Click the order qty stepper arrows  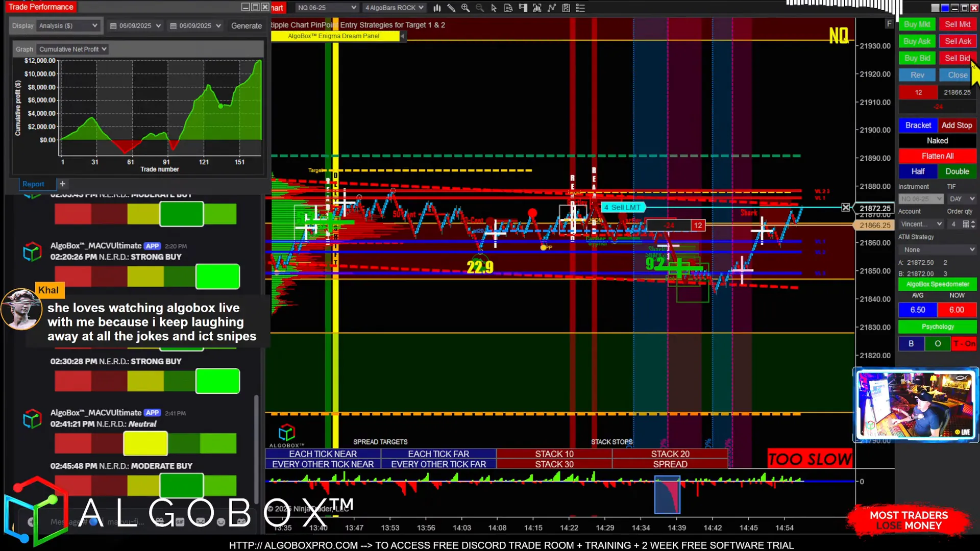coord(973,224)
